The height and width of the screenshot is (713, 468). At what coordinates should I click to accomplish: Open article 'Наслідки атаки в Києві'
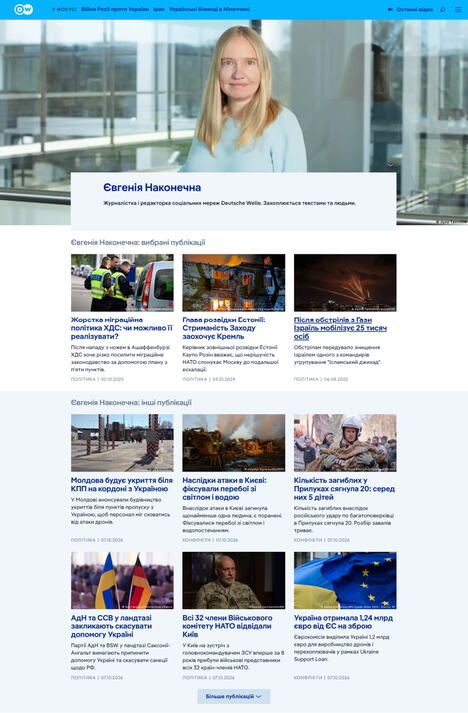224,488
